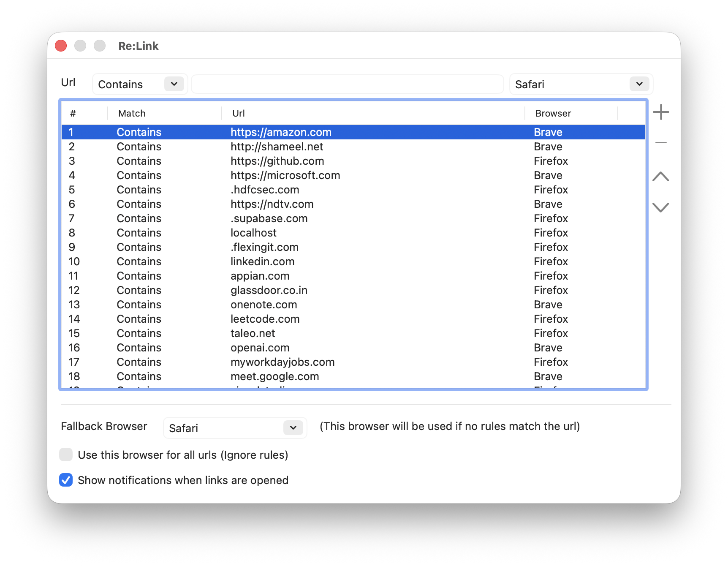This screenshot has width=728, height=566.
Task: Move selected rule down with chevron arrow
Action: coord(660,207)
